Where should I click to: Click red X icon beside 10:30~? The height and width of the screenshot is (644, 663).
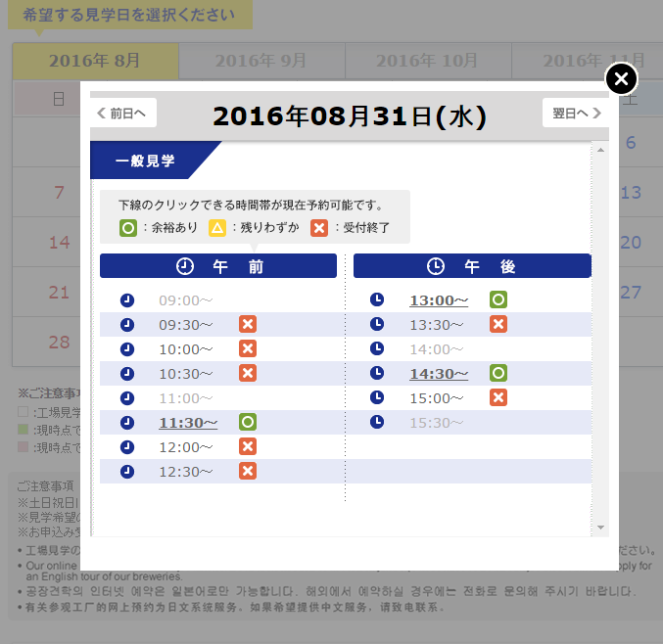[248, 373]
